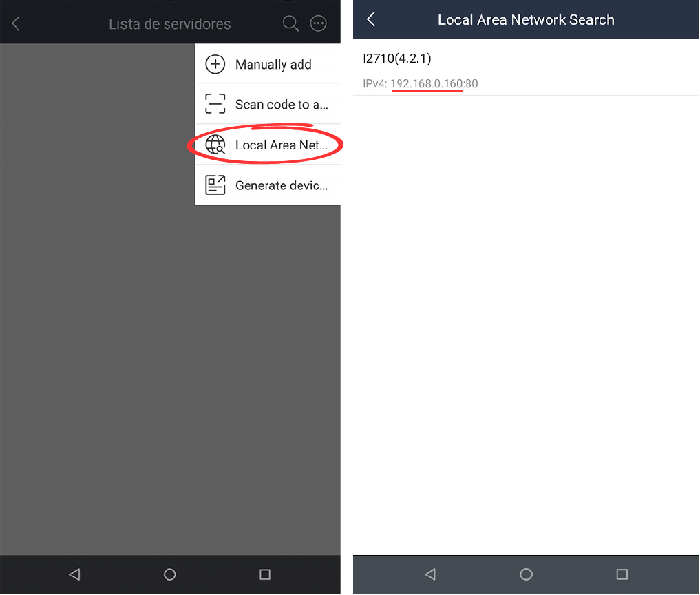Go back from Lista de servidores
This screenshot has height=595, width=700.
(16, 23)
